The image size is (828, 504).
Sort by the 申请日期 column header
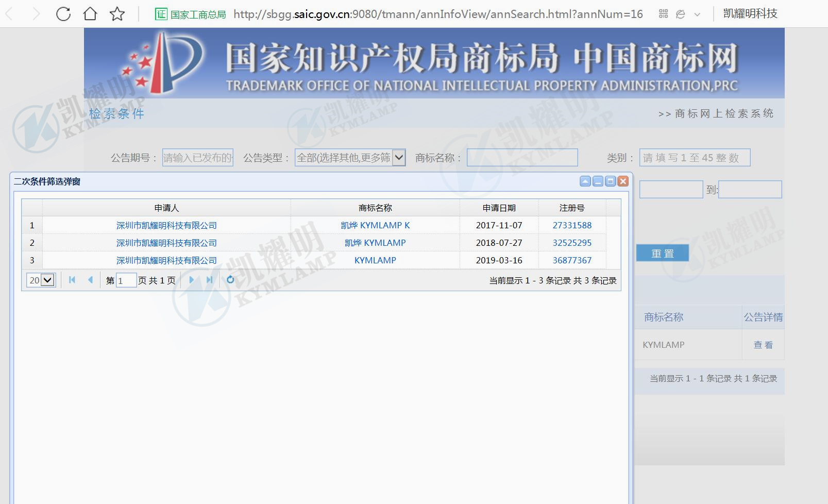pos(499,208)
